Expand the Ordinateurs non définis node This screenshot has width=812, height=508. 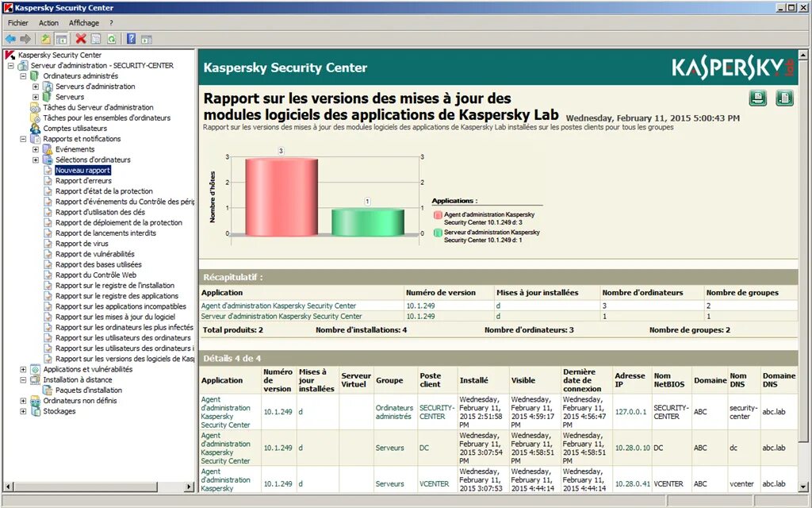23,401
